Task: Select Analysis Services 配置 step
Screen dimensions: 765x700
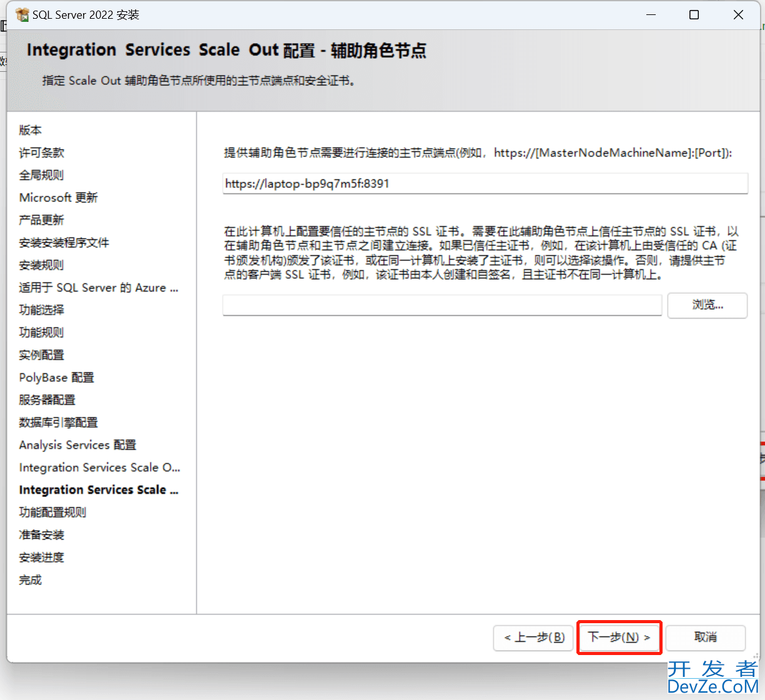Action: coord(77,445)
